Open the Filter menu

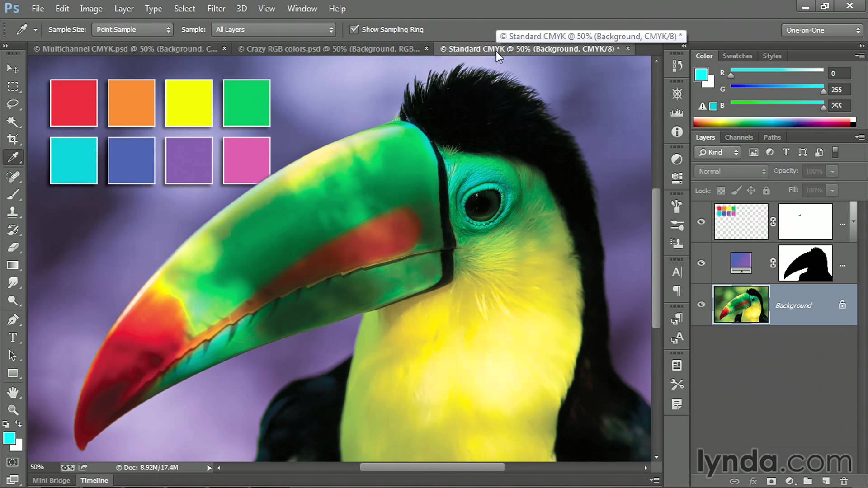coord(217,8)
